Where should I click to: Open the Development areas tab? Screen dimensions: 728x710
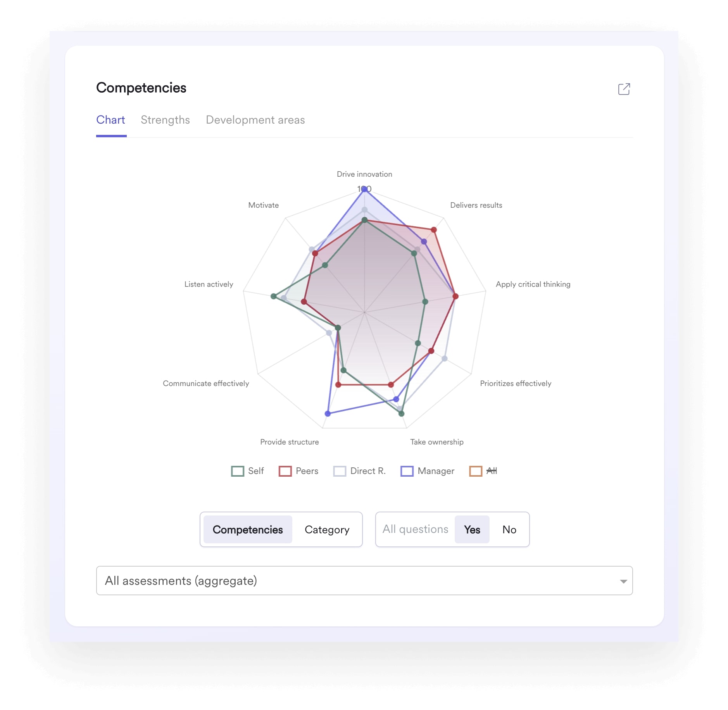tap(255, 120)
